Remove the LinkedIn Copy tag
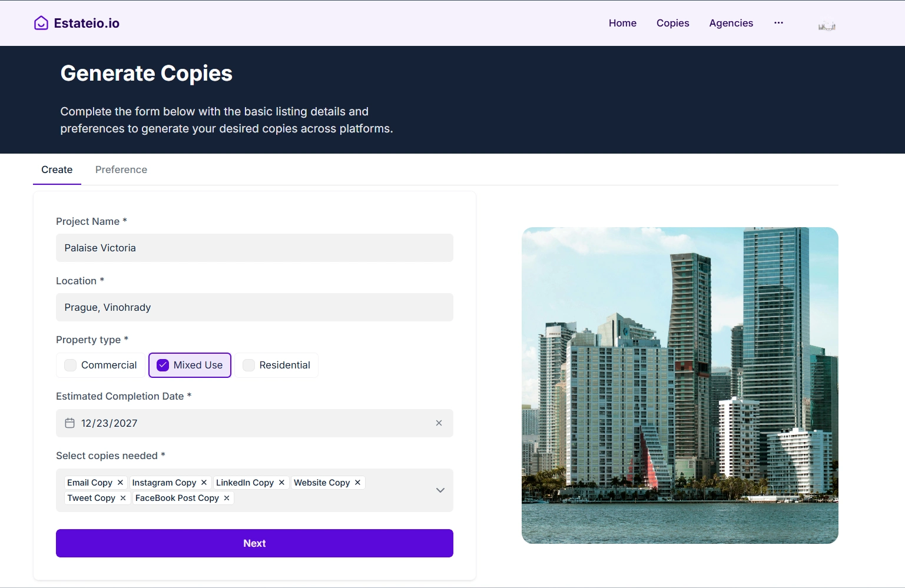 click(x=281, y=483)
